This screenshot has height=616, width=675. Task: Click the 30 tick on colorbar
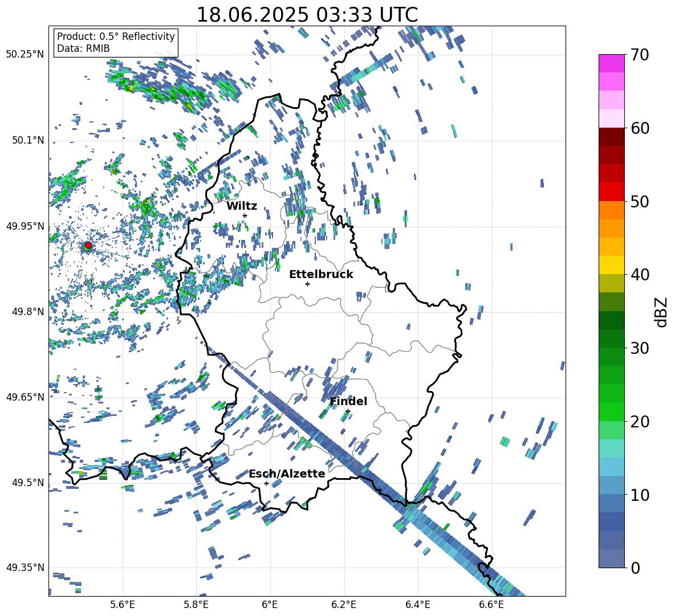(x=640, y=348)
